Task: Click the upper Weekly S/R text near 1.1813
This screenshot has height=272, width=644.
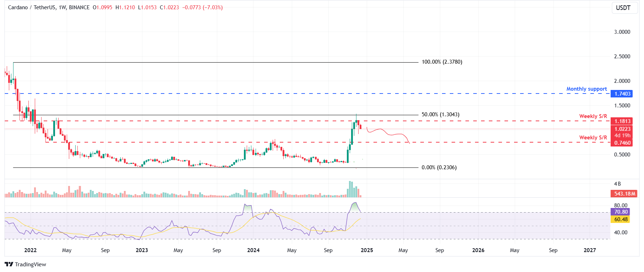Action: pos(593,116)
